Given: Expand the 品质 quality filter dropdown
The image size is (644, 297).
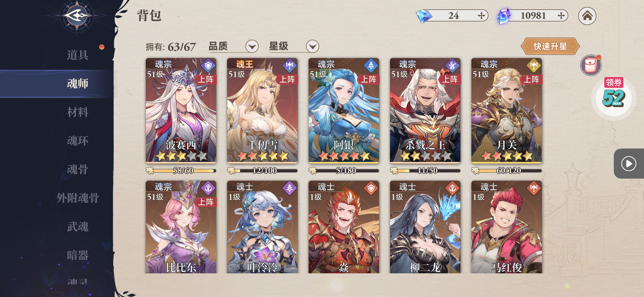Looking at the screenshot, I should click(252, 46).
